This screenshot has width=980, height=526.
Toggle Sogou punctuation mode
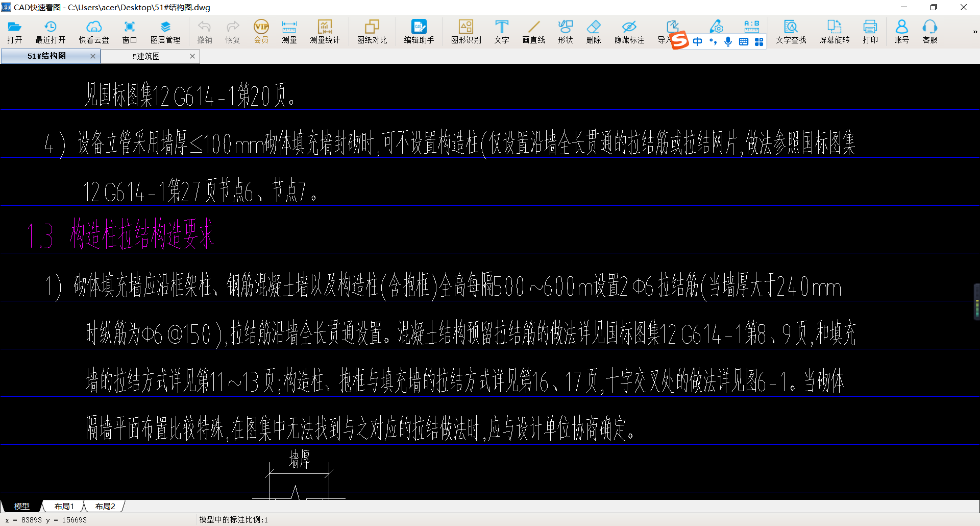[713, 41]
